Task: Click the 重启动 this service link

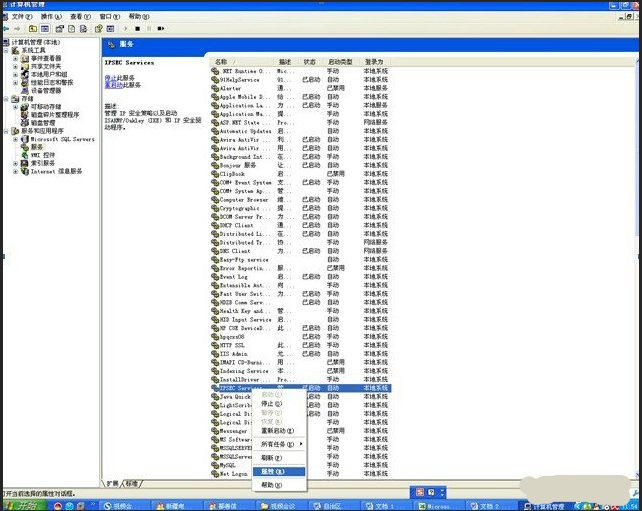Action: click(113, 85)
